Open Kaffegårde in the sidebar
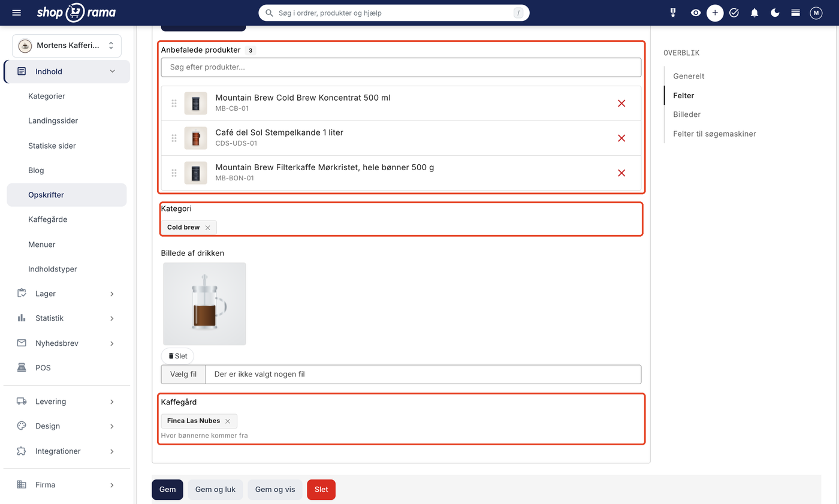Screen dimensions: 839x504 point(48,219)
